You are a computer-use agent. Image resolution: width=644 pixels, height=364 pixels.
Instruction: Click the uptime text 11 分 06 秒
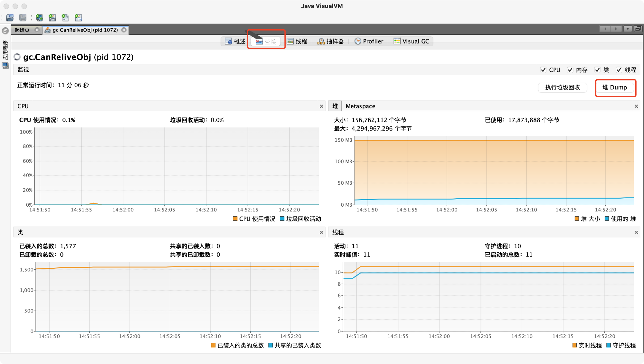click(73, 85)
